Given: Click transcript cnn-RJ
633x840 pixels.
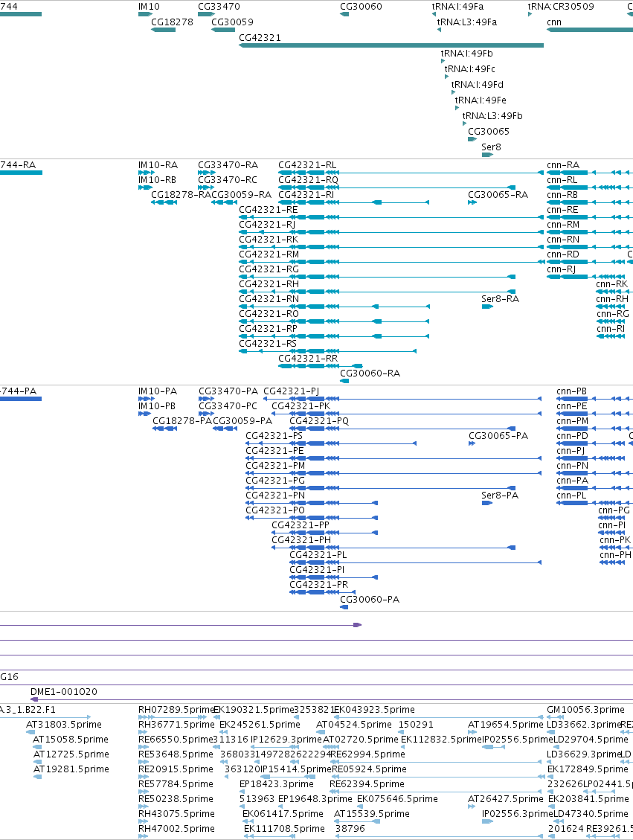Looking at the screenshot, I should pyautogui.click(x=562, y=269).
